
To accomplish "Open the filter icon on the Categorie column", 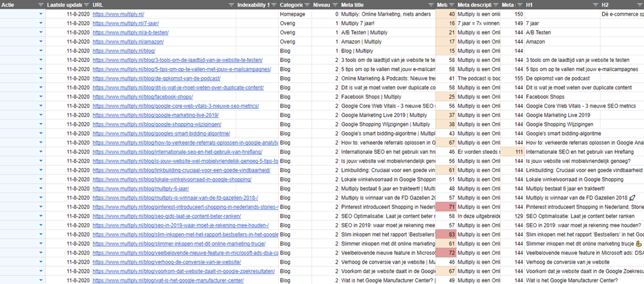I will [x=307, y=5].
